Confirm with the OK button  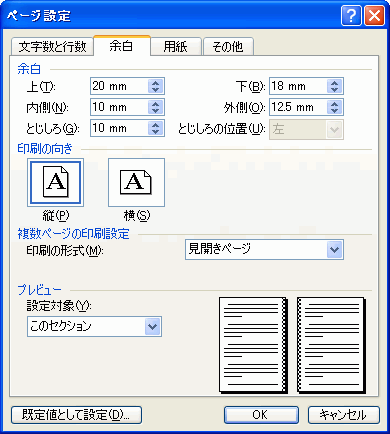[261, 415]
